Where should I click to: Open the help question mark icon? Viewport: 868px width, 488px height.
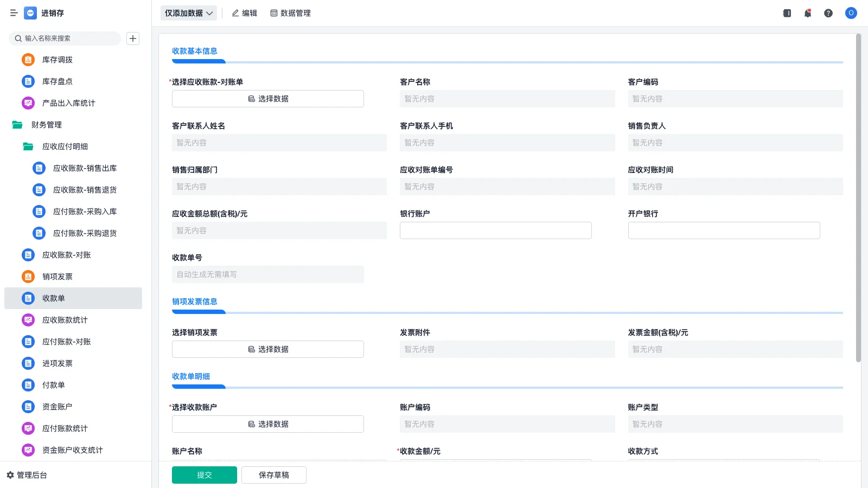[x=828, y=13]
